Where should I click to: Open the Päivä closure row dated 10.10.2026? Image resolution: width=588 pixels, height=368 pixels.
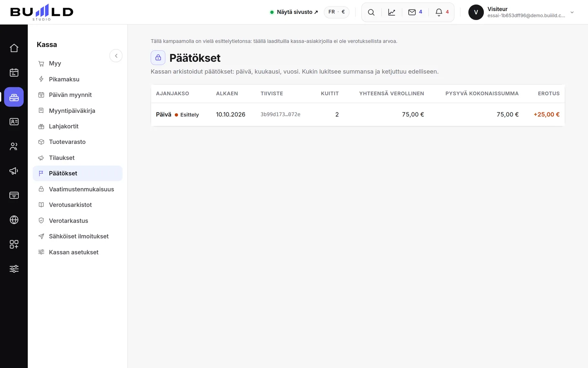coord(358,114)
